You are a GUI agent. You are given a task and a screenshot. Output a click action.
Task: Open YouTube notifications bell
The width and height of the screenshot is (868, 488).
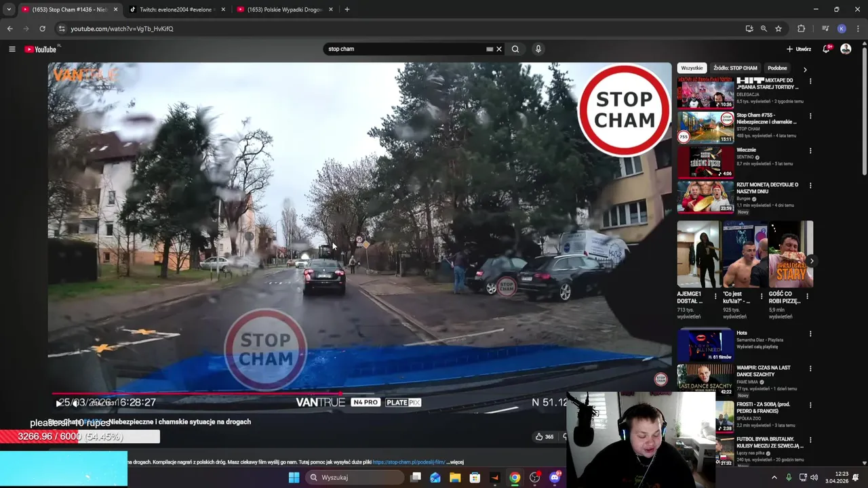pyautogui.click(x=827, y=49)
